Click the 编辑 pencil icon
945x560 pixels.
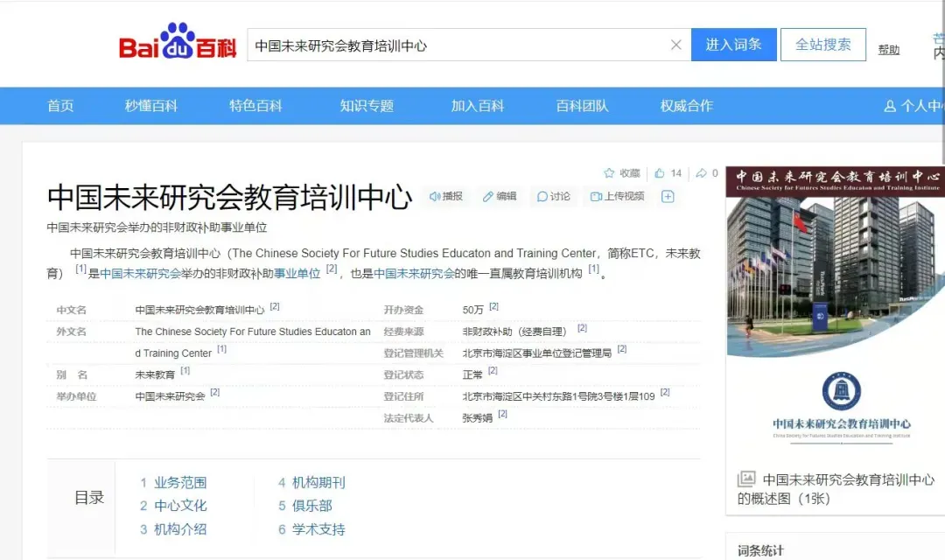(x=487, y=197)
